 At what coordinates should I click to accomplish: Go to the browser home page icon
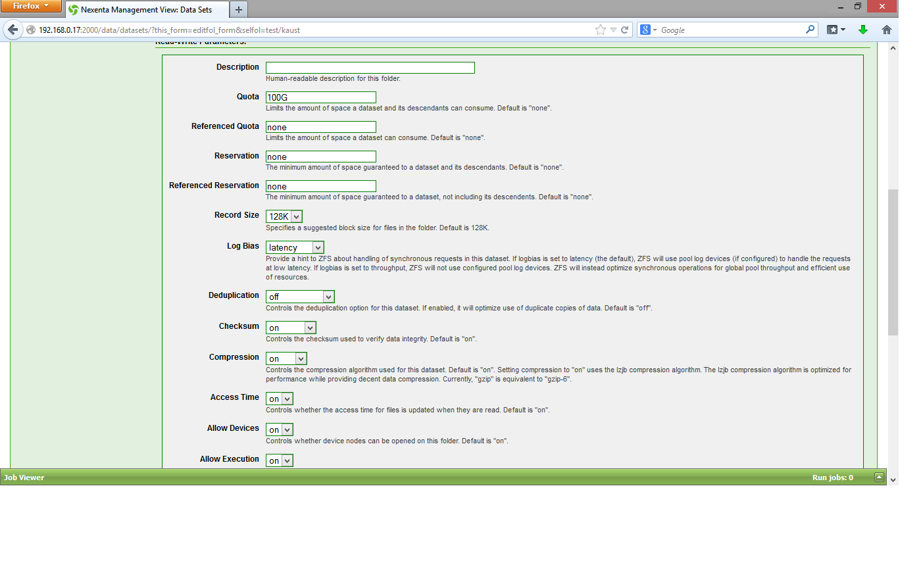(x=887, y=30)
